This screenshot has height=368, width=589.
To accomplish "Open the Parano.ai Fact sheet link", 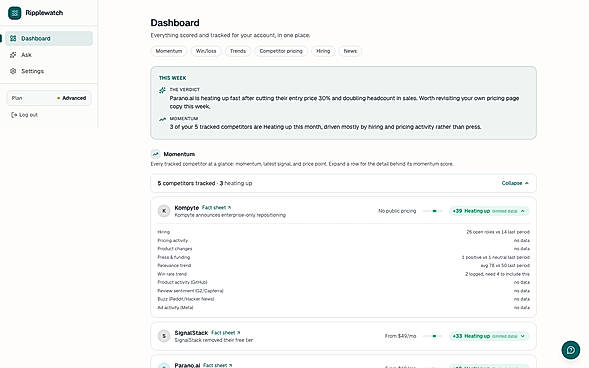I will (217, 365).
